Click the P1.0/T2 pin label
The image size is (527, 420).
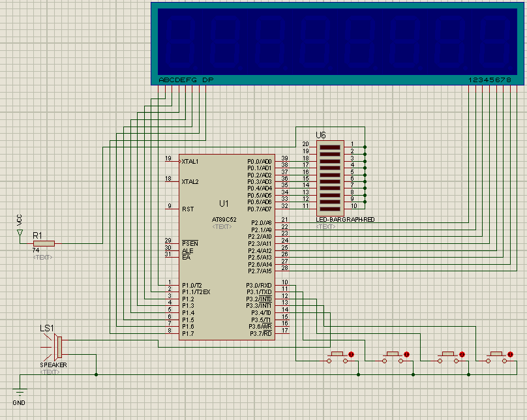pyautogui.click(x=192, y=285)
